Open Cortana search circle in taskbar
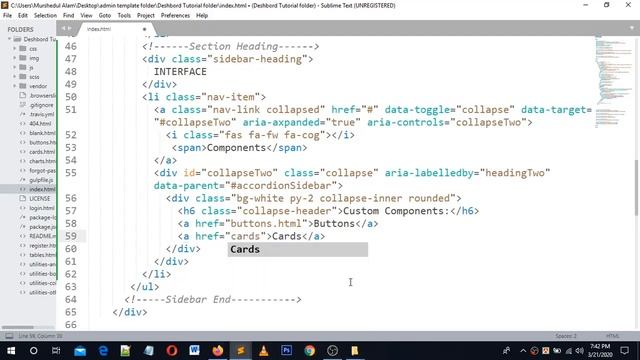640x360 pixels. (x=33, y=351)
